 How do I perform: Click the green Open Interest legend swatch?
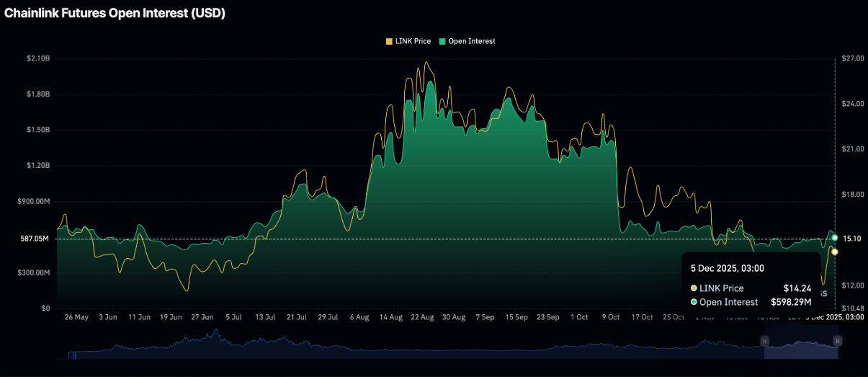(x=442, y=41)
